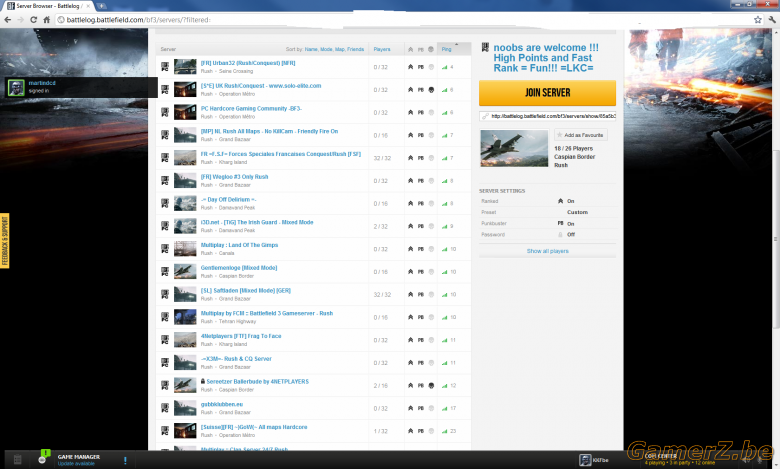This screenshot has height=469, width=780.
Task: Click the PC badge icon next to noobs are welcome title
Action: 485,48
